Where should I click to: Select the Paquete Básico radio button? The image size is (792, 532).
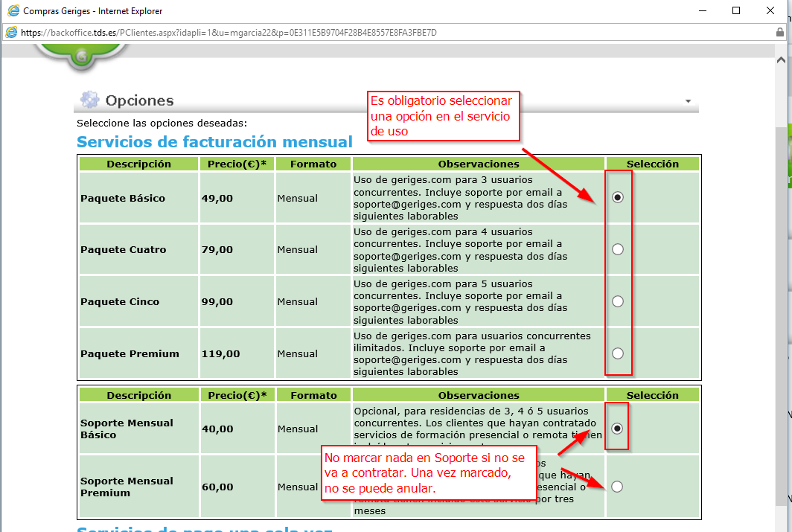617,198
